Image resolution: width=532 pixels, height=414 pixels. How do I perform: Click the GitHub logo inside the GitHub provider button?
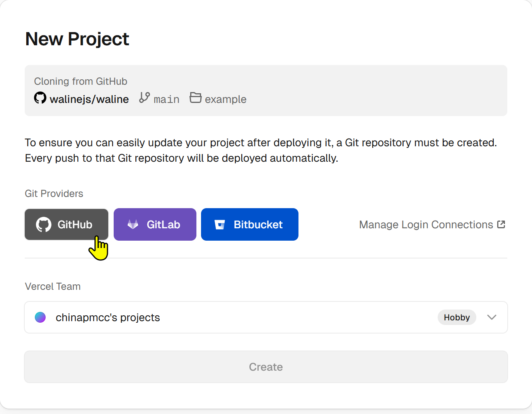(x=44, y=224)
